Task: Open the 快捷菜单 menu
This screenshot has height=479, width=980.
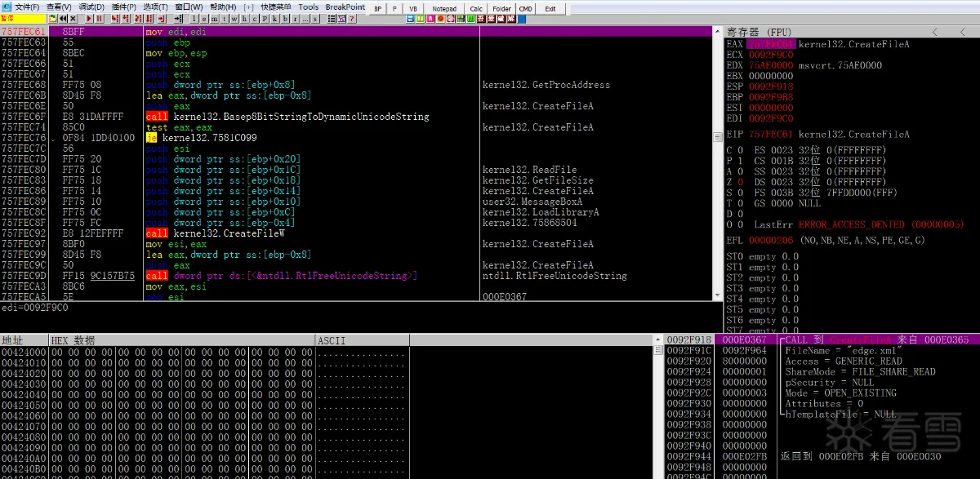Action: tap(276, 7)
